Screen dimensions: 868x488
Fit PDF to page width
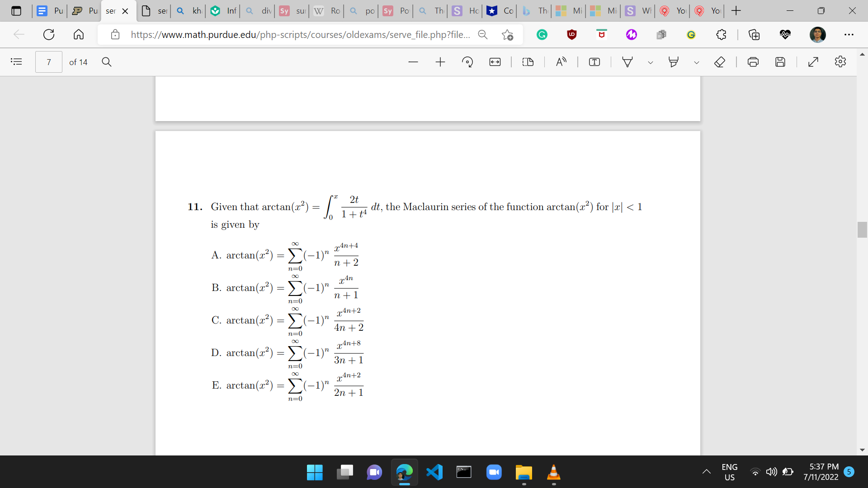495,62
